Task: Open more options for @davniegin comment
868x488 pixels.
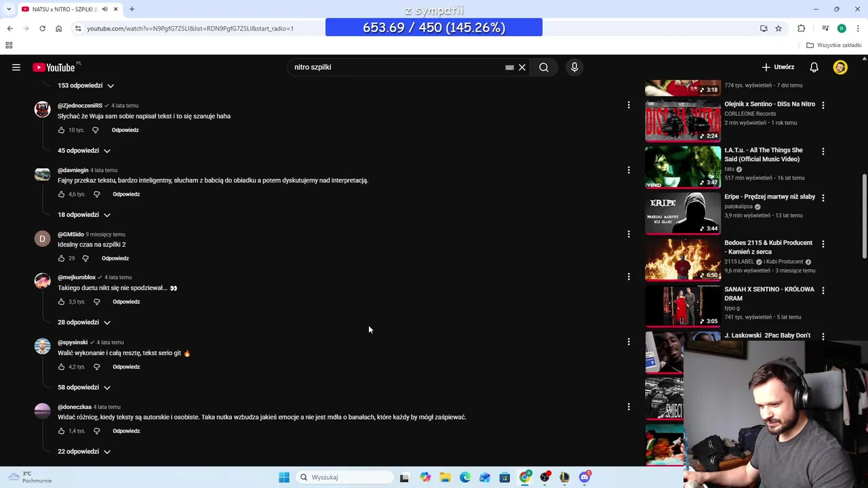Action: coord(629,170)
